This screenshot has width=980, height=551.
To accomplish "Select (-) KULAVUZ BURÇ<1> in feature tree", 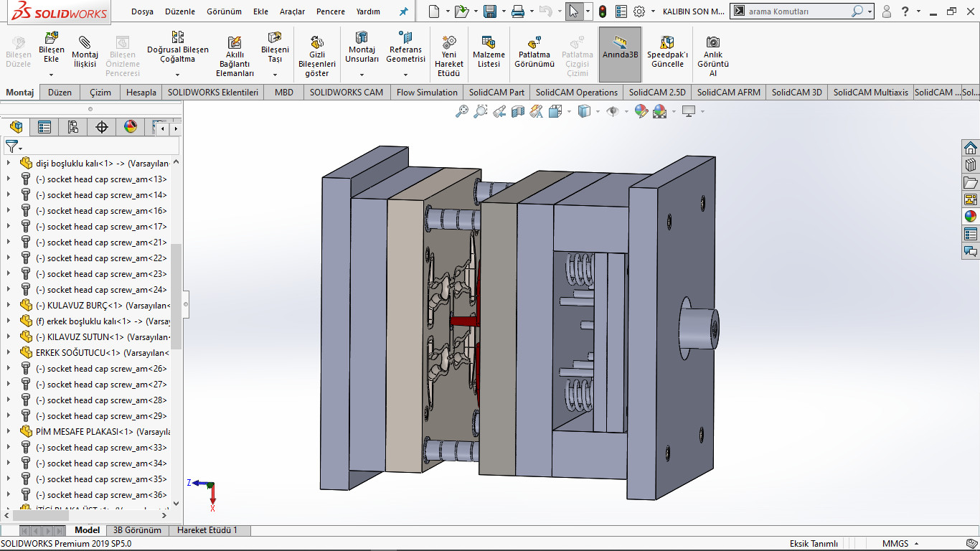I will [x=103, y=306].
